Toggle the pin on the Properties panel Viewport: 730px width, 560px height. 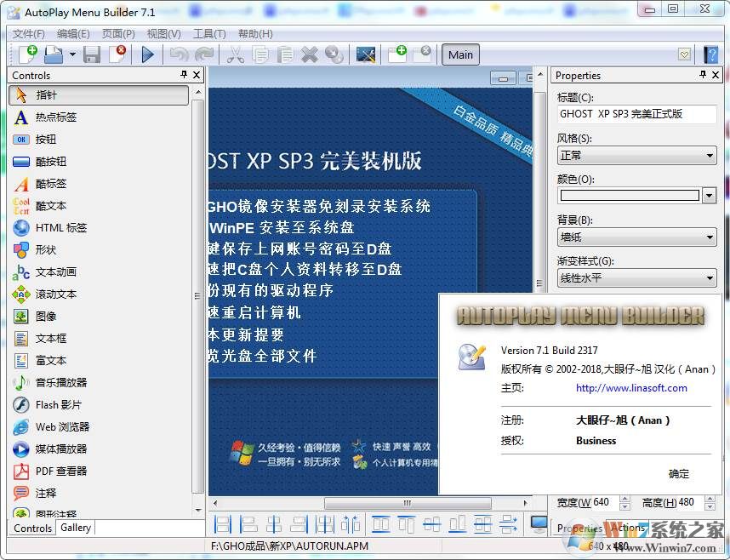[x=703, y=75]
